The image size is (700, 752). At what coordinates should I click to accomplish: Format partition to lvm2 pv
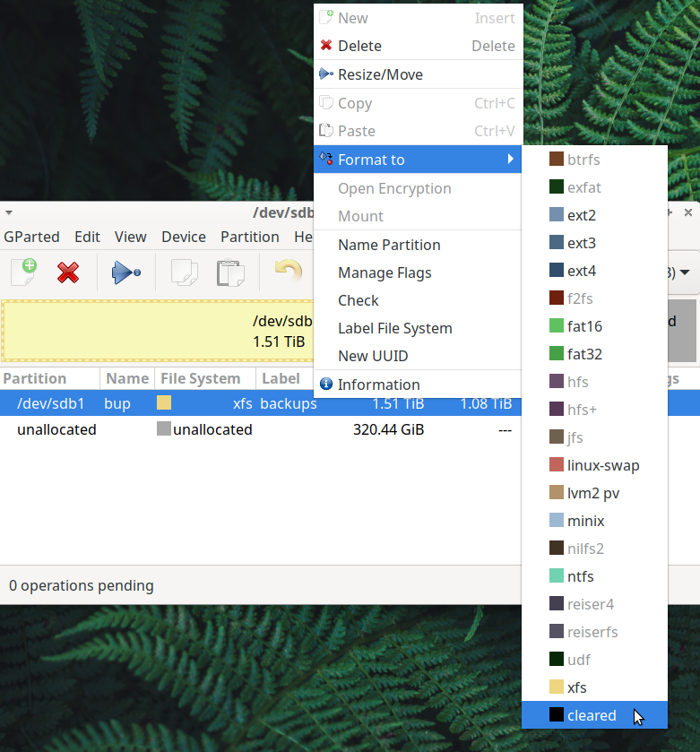(x=594, y=493)
